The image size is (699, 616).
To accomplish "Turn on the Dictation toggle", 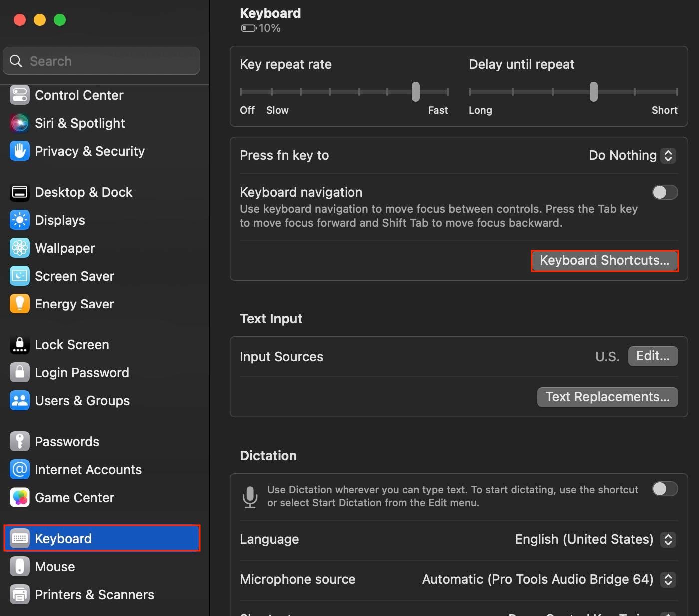I will point(665,489).
